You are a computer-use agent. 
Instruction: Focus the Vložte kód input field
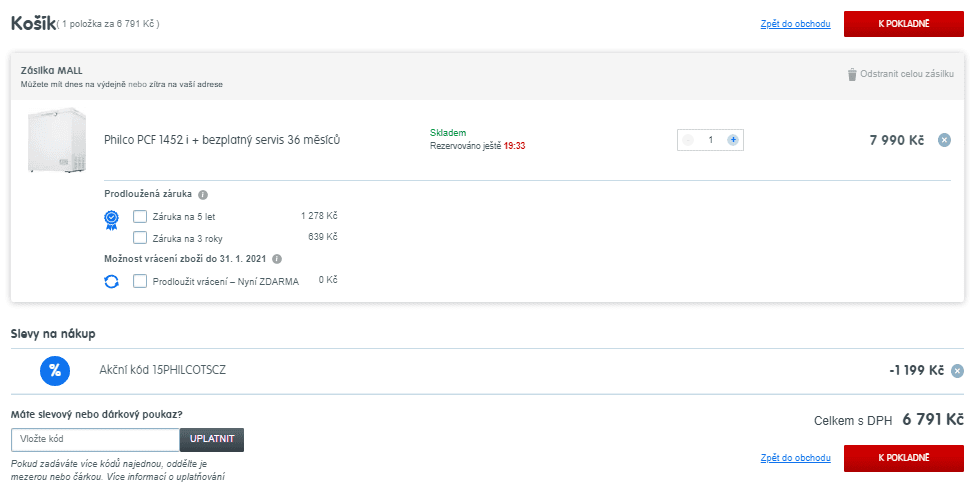coord(95,439)
